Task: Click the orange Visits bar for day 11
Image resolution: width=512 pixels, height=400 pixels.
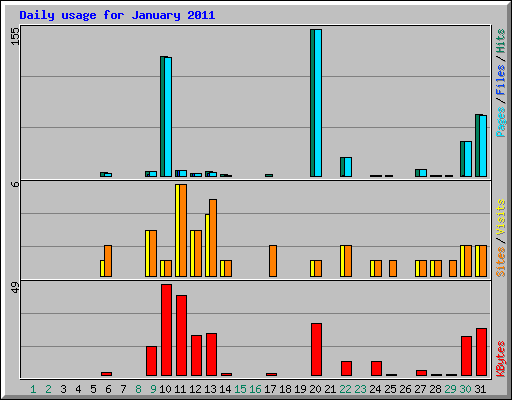Action: pyautogui.click(x=183, y=230)
